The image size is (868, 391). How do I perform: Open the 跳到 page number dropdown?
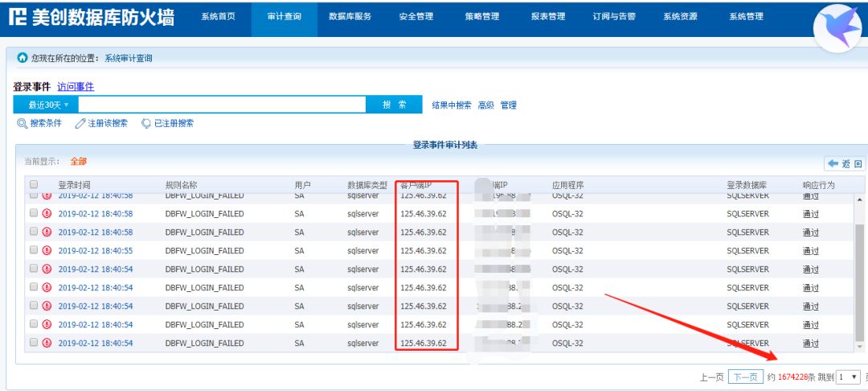pyautogui.click(x=848, y=377)
